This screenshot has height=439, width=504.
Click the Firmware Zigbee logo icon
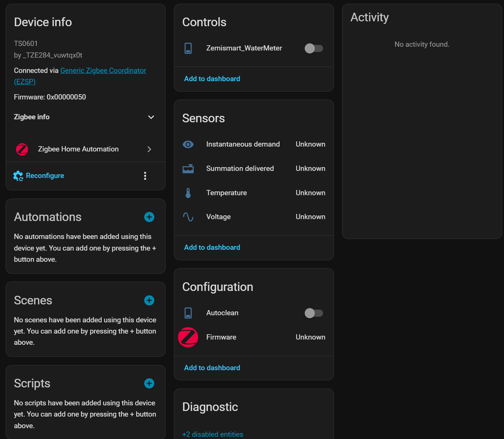(188, 337)
